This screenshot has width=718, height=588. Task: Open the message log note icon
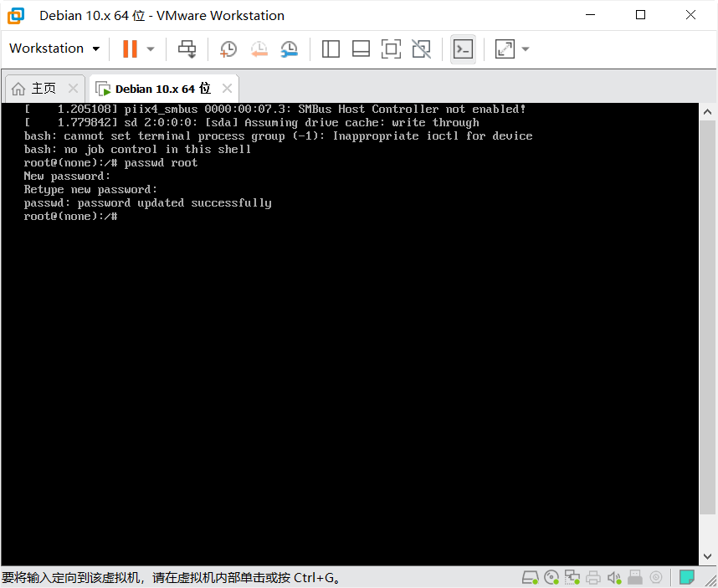click(687, 577)
